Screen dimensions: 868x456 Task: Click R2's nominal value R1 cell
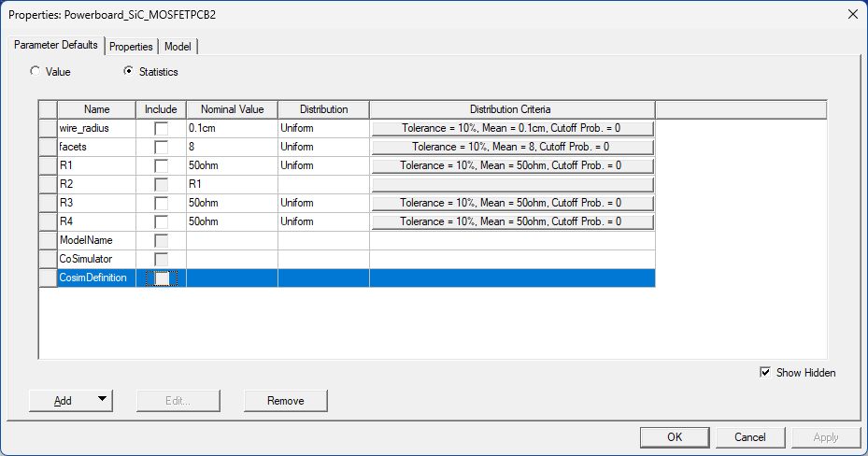233,185
